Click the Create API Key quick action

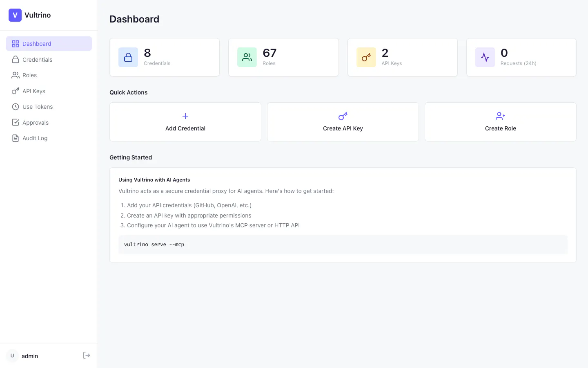(343, 122)
